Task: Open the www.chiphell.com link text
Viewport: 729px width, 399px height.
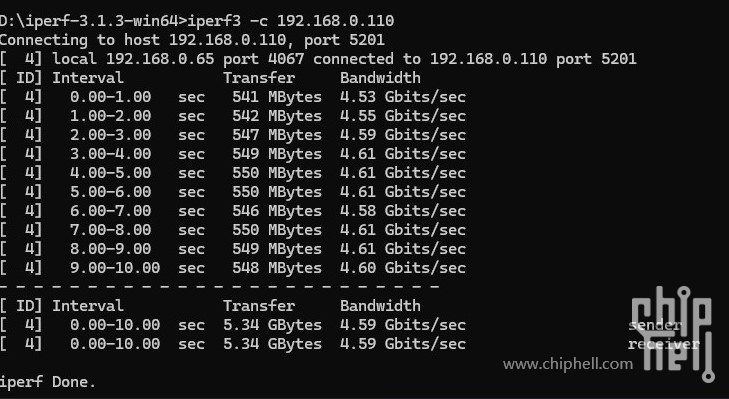Action: (568, 364)
